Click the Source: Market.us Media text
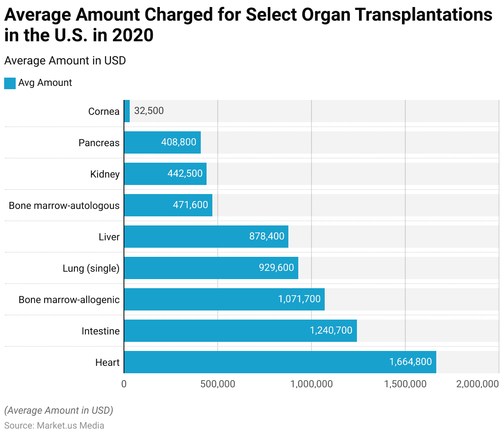 click(x=54, y=425)
